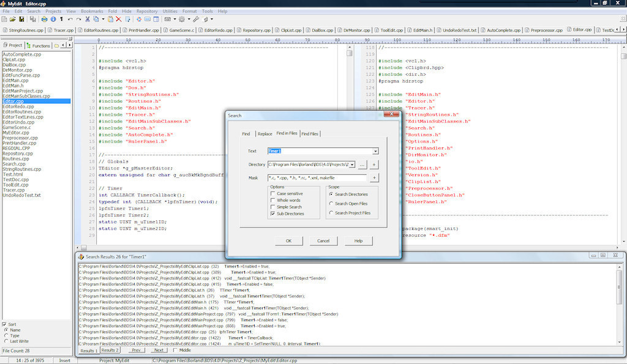The height and width of the screenshot is (364, 627).
Task: Open dropdown arrow after last toolbar icon
Action: [212, 19]
